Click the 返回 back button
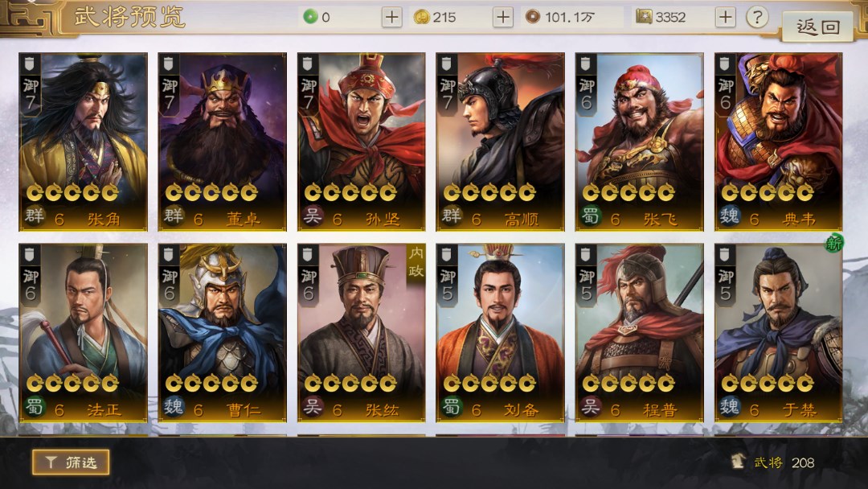868x489 pixels. 817,27
